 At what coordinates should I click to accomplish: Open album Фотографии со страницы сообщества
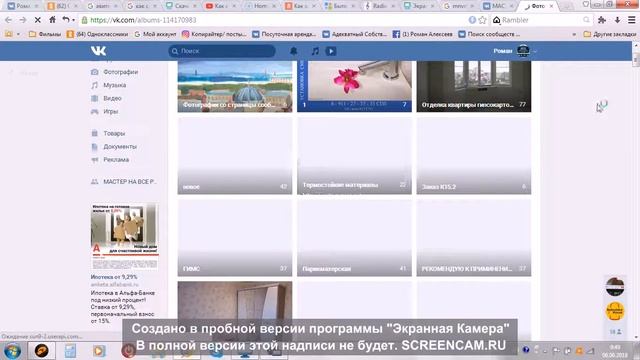tap(235, 87)
